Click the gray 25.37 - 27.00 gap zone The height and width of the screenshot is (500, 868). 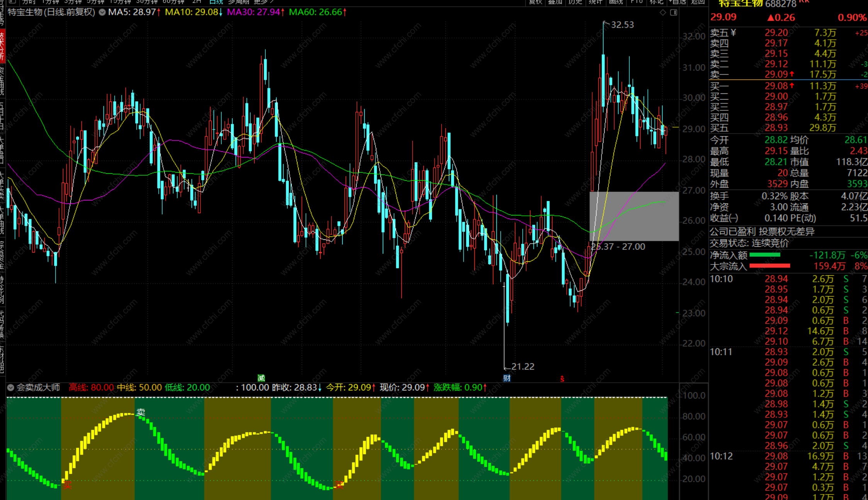(634, 216)
